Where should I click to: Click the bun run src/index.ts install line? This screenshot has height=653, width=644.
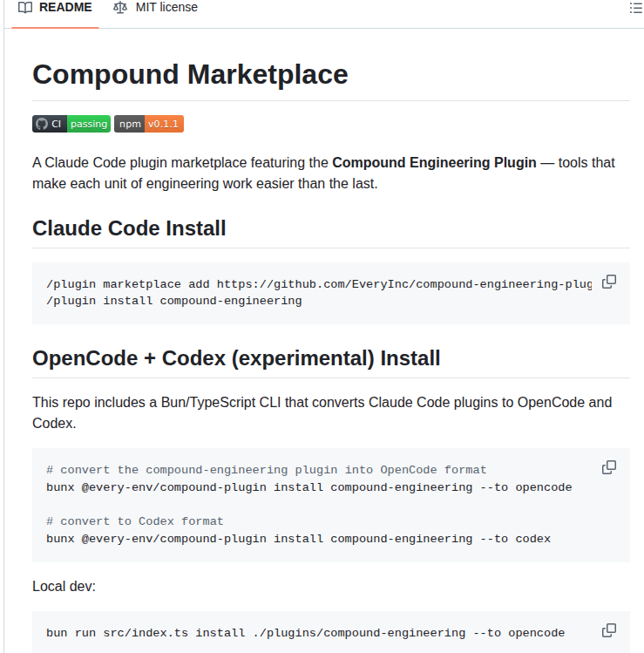point(306,633)
